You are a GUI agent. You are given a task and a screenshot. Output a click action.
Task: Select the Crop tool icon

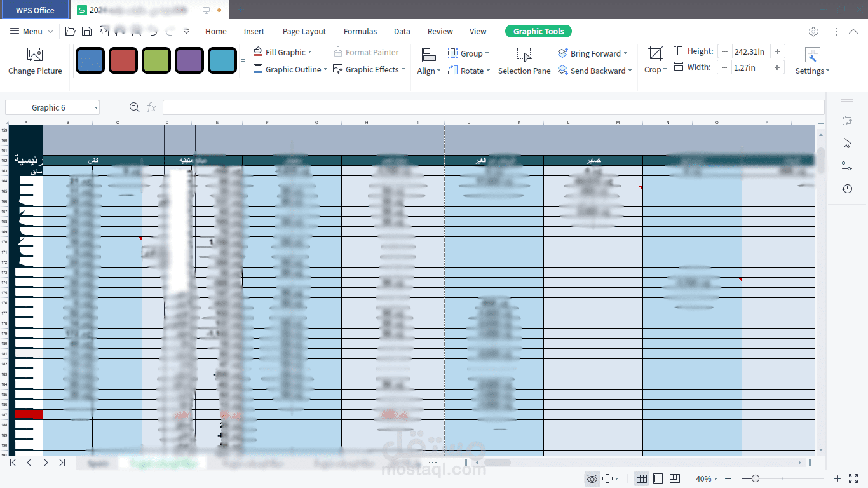[655, 53]
